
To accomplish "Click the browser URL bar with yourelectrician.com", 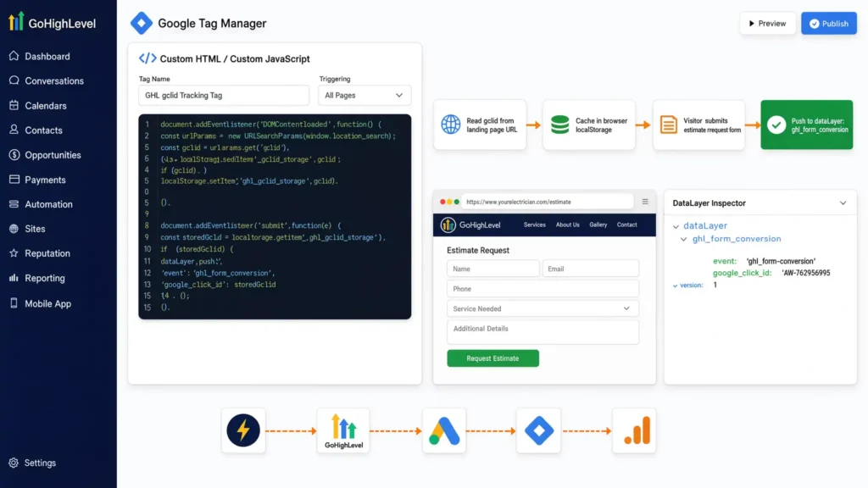I will [x=547, y=202].
